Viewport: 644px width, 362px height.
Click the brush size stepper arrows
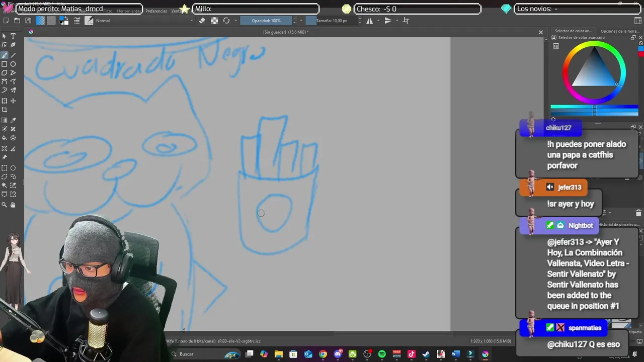[x=360, y=21]
